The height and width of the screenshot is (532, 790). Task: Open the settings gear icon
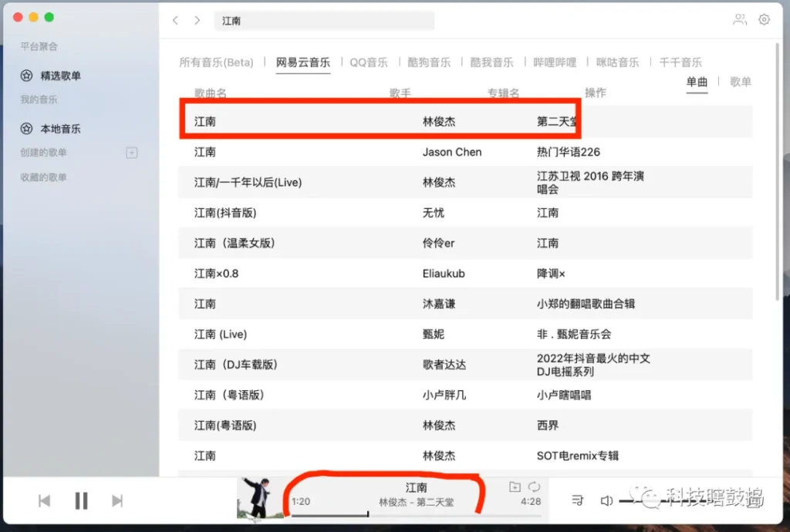[765, 19]
